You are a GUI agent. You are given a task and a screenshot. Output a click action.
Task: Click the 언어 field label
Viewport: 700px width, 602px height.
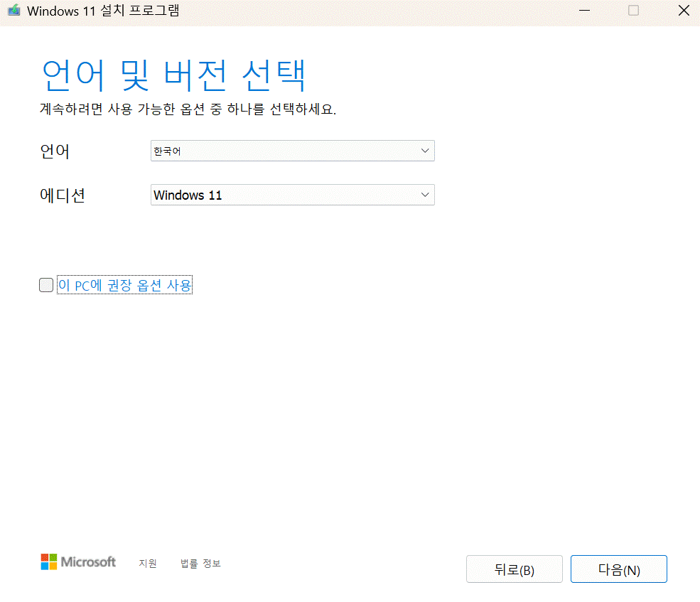55,151
